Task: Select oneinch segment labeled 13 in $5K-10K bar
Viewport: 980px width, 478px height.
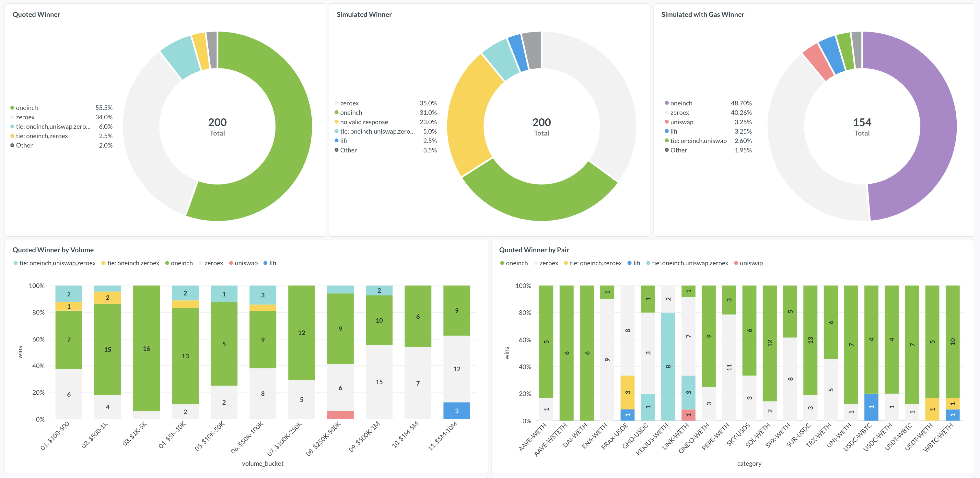Action: (x=185, y=356)
